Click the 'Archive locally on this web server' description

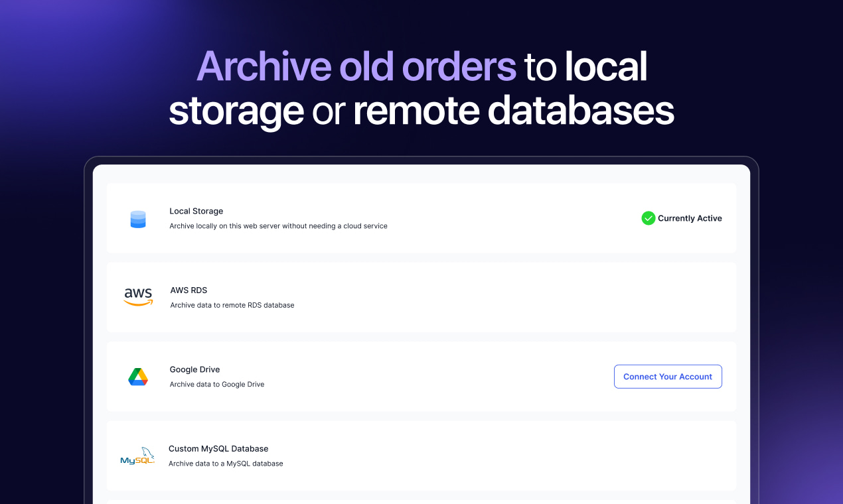[x=278, y=226]
